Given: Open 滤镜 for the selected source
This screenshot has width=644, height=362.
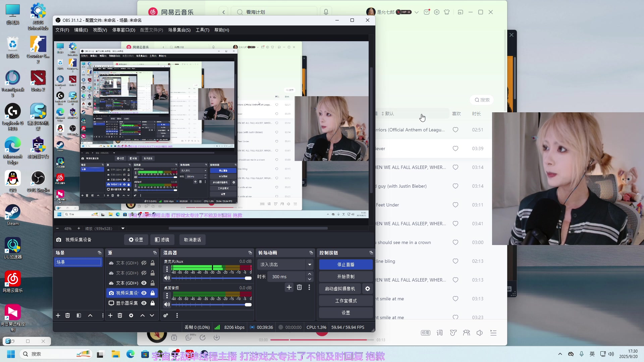Looking at the screenshot, I should (x=162, y=240).
